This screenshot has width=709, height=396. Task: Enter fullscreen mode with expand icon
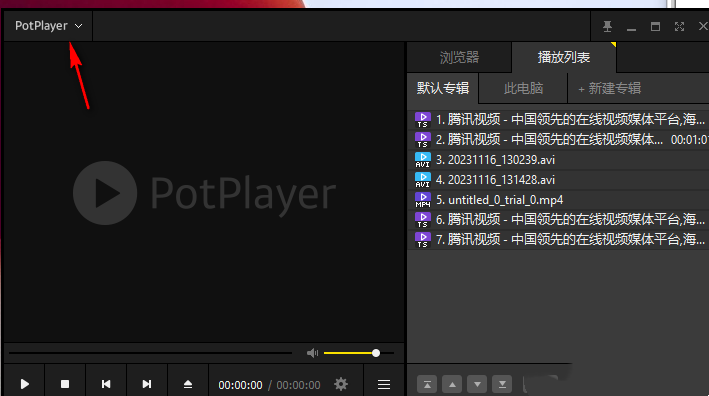(679, 27)
